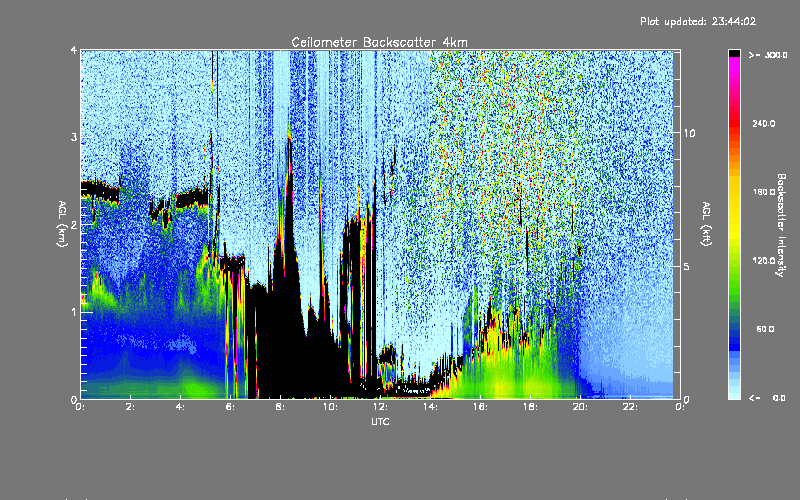Image resolution: width=800 pixels, height=500 pixels.
Task: Click the "10" tick on the kft axis
Action: coord(689,133)
